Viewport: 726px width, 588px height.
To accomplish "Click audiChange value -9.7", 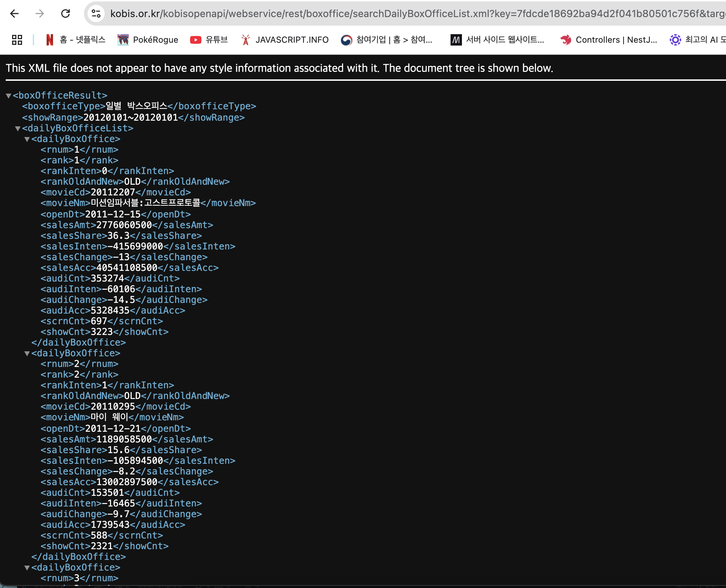I will tap(119, 514).
